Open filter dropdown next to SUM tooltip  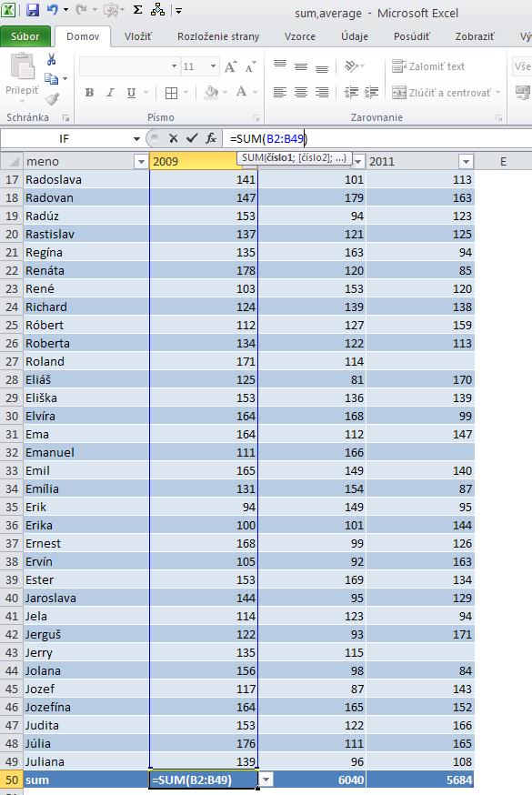[x=358, y=162]
